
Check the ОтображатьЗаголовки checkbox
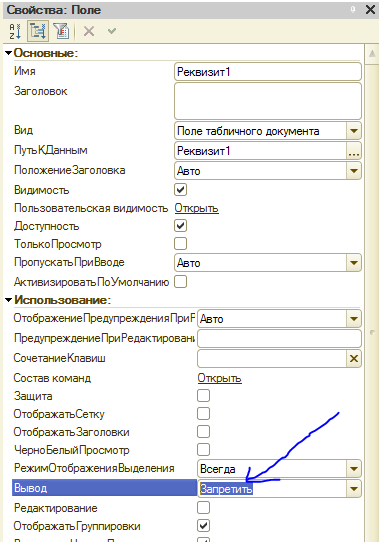click(x=203, y=432)
